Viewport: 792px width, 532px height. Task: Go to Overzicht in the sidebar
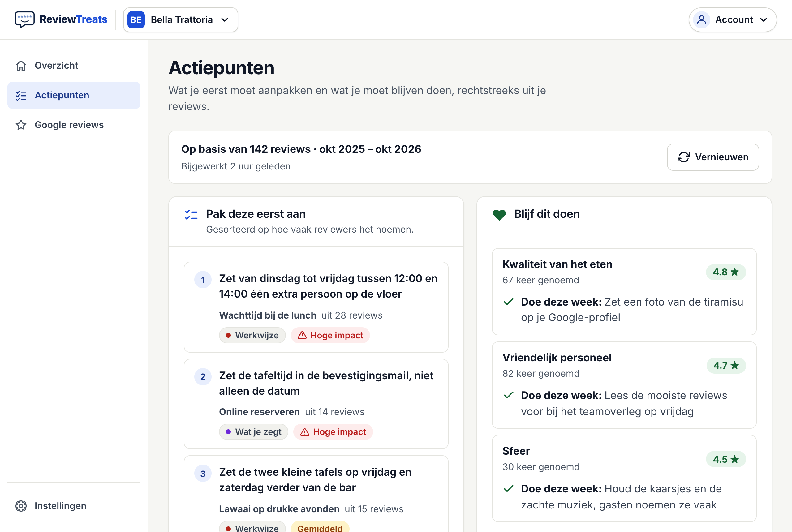74,66
